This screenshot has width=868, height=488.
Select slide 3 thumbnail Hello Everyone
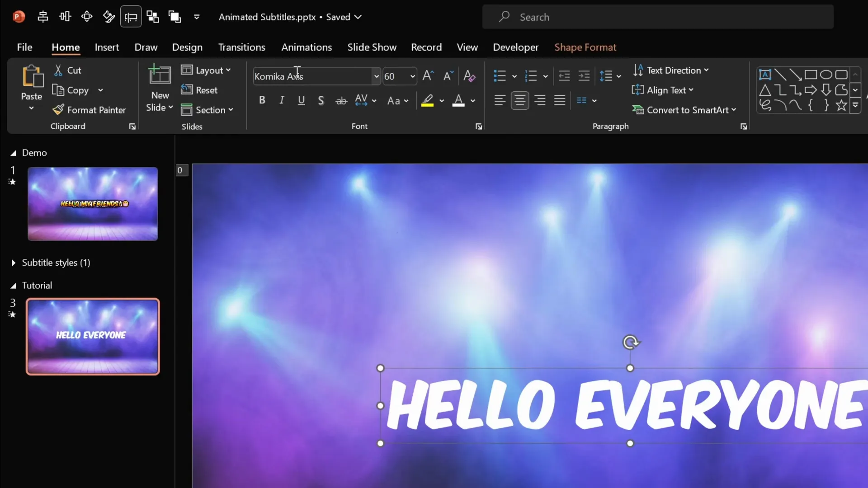93,337
